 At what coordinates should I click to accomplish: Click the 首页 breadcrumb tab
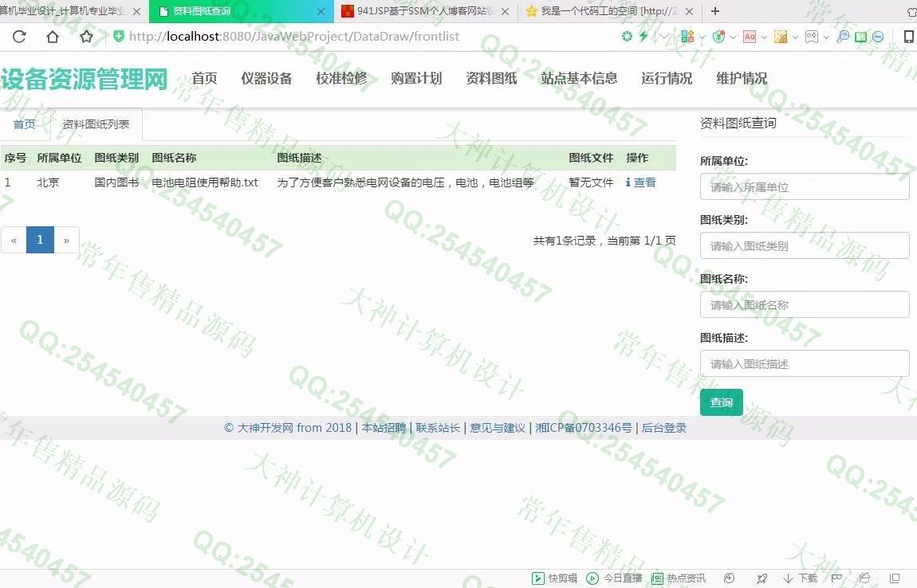tap(25, 124)
